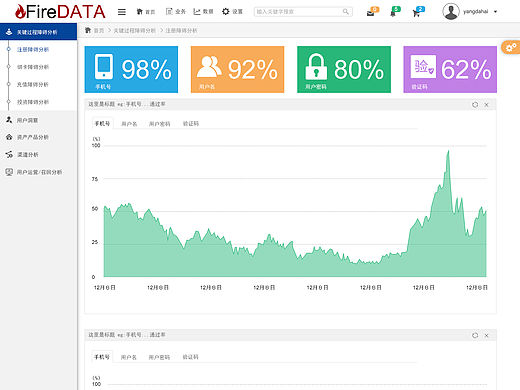520x390 pixels.
Task: Select 充值障碍分析 in the sidebar
Action: [x=33, y=84]
